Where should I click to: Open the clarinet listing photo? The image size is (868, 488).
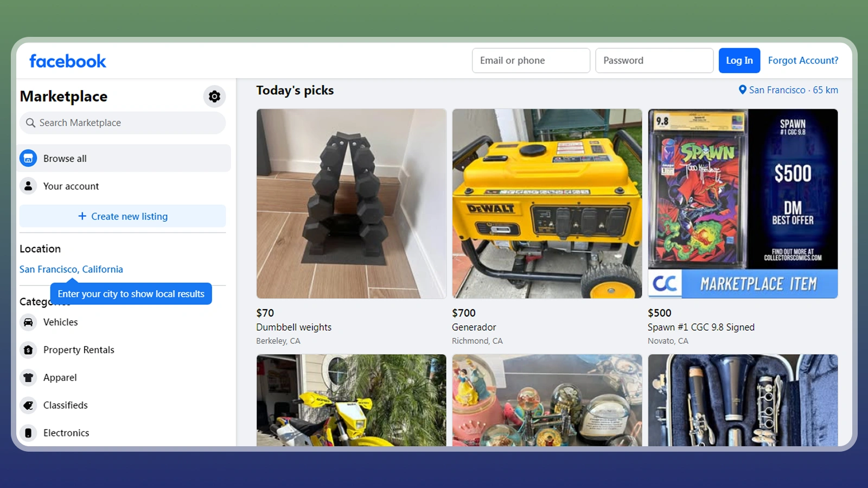click(x=743, y=400)
